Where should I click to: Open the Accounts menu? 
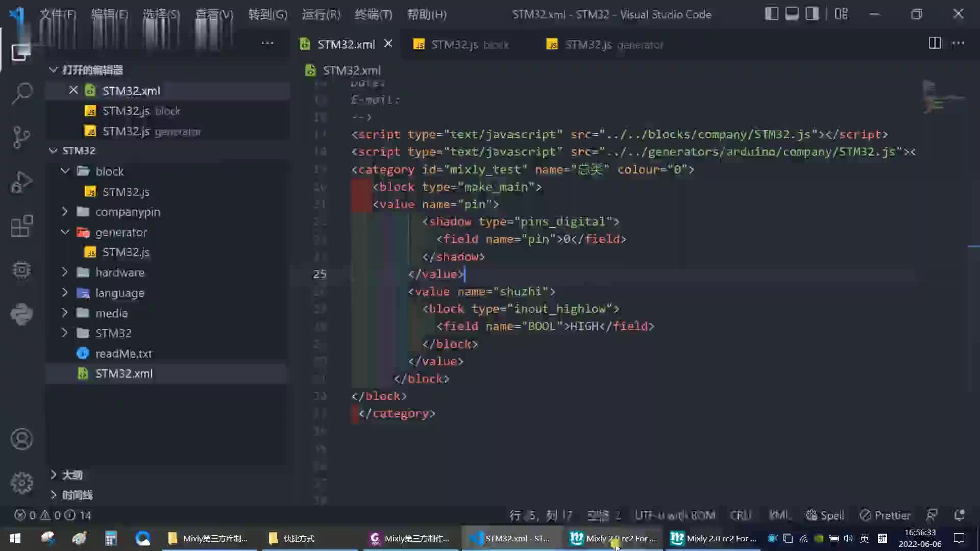pos(21,439)
